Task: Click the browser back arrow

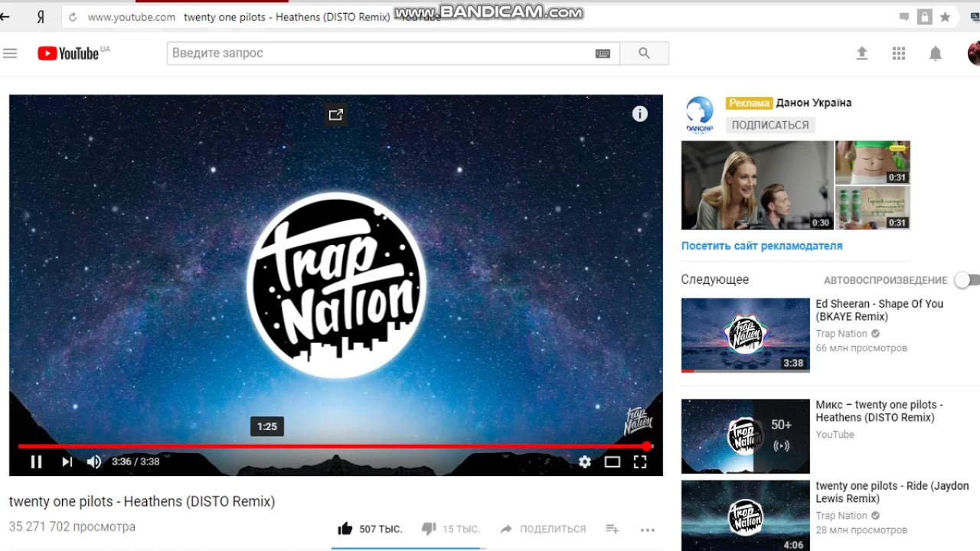Action: click(5, 17)
